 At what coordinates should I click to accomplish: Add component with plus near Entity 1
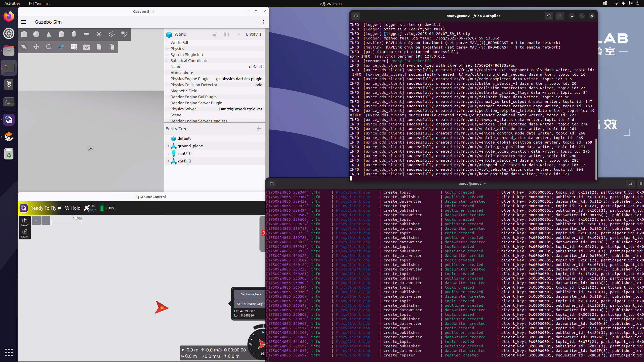pyautogui.click(x=238, y=34)
